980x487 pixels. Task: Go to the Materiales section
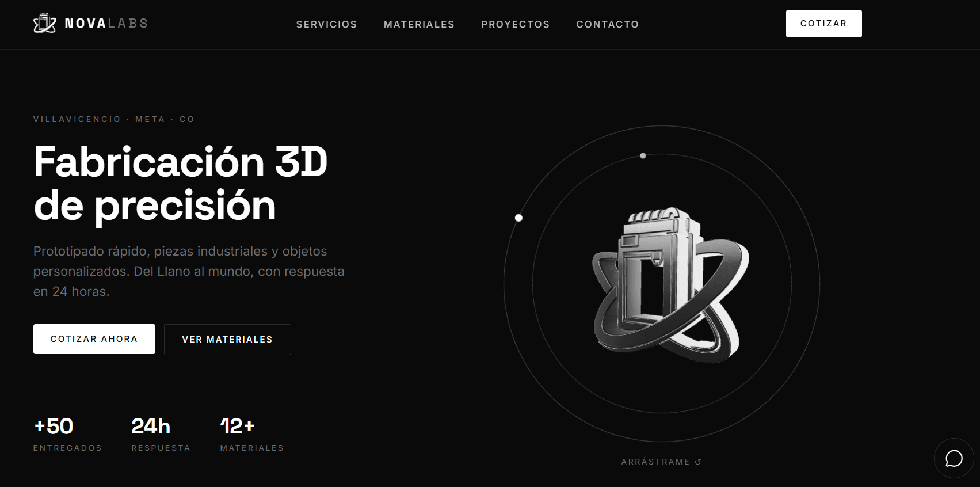coord(419,24)
